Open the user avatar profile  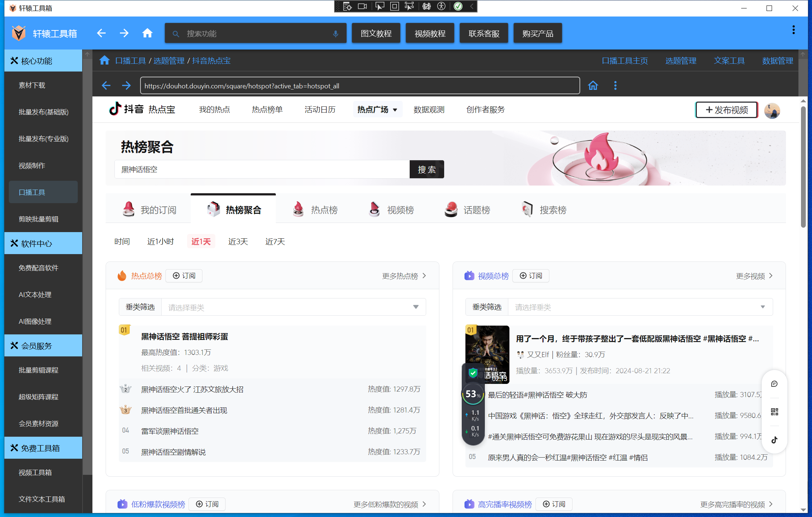click(x=772, y=110)
